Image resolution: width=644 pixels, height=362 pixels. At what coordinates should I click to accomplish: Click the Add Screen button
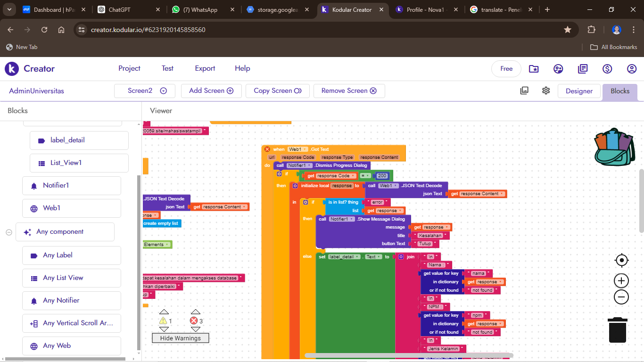pyautogui.click(x=211, y=91)
